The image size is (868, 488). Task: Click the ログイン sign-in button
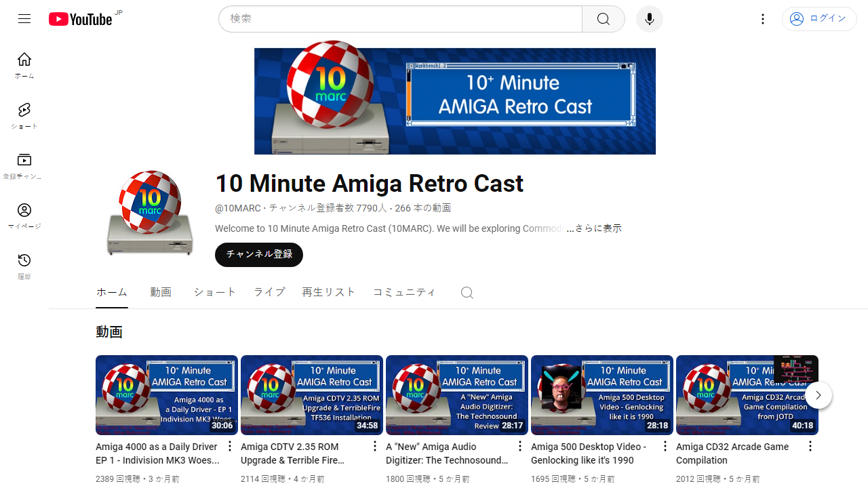tap(819, 19)
